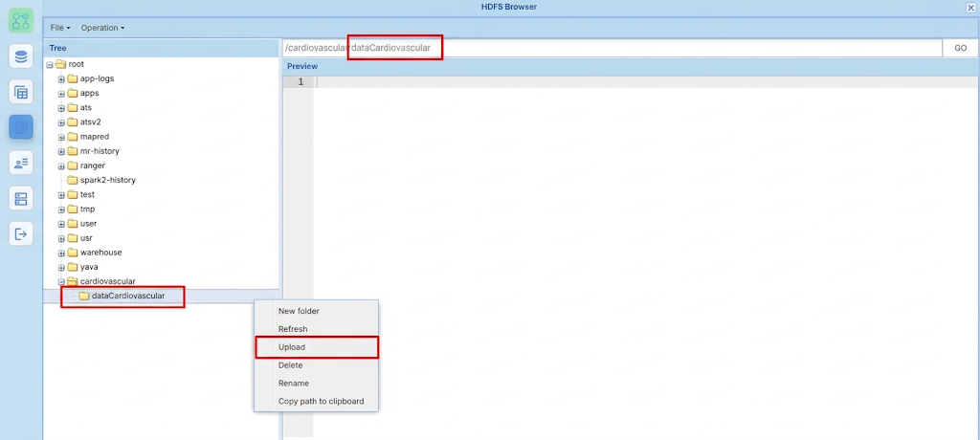Expand the apps folder
The width and height of the screenshot is (980, 440).
coord(61,93)
